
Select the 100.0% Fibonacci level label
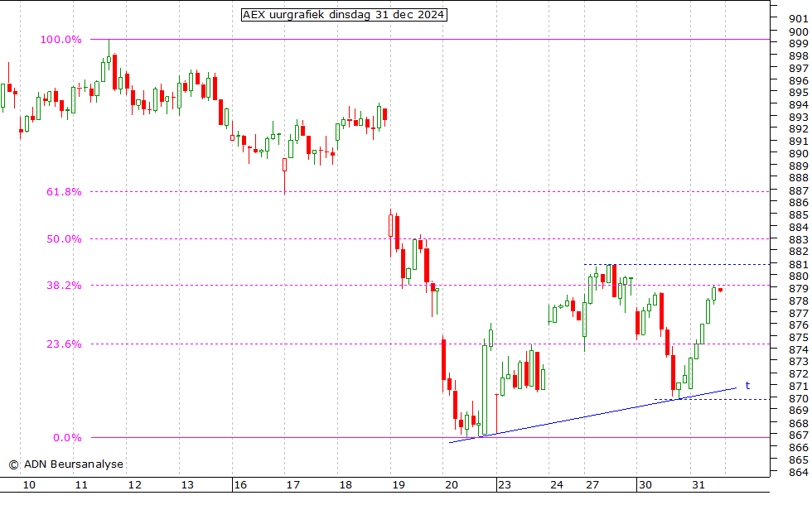[61, 40]
